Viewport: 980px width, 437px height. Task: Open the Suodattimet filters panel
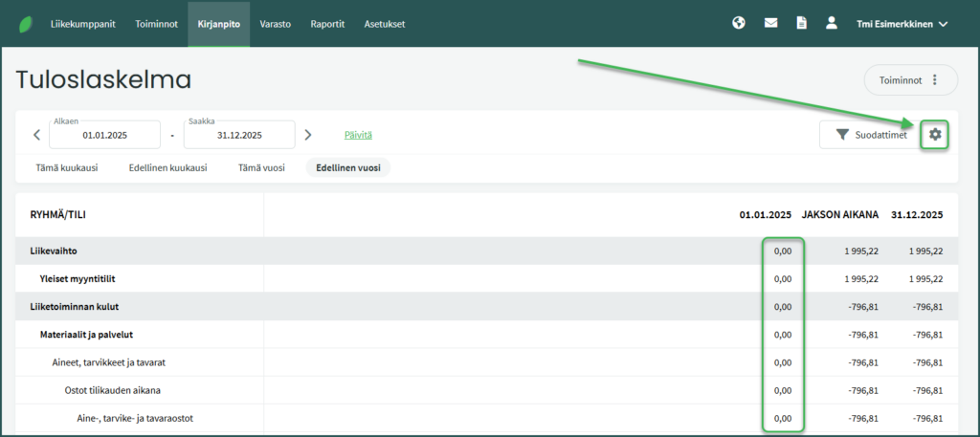870,135
